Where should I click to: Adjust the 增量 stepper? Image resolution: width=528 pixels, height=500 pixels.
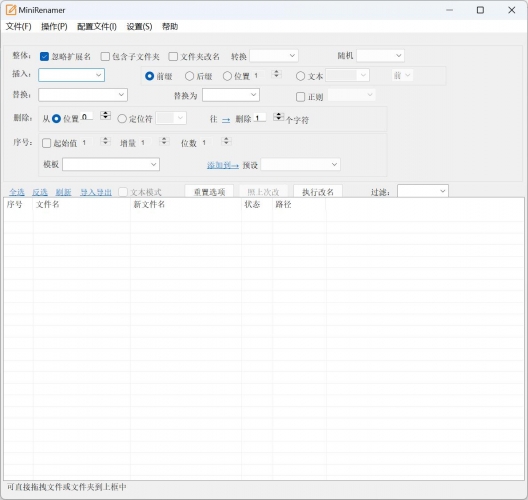pos(164,141)
